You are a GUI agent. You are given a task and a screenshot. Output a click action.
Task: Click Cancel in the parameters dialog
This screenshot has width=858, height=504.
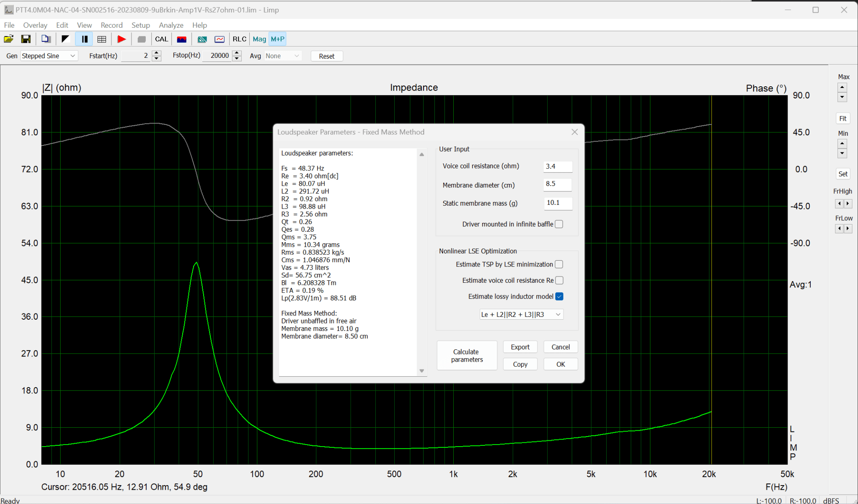point(561,347)
